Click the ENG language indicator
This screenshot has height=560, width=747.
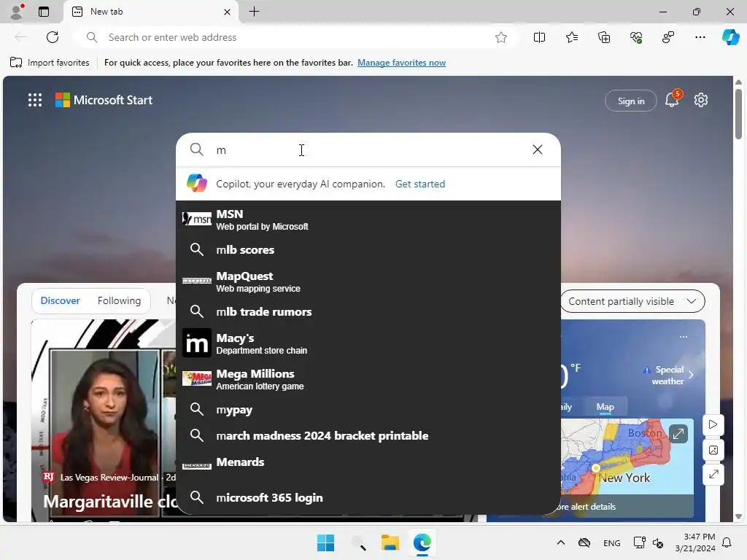612,542
